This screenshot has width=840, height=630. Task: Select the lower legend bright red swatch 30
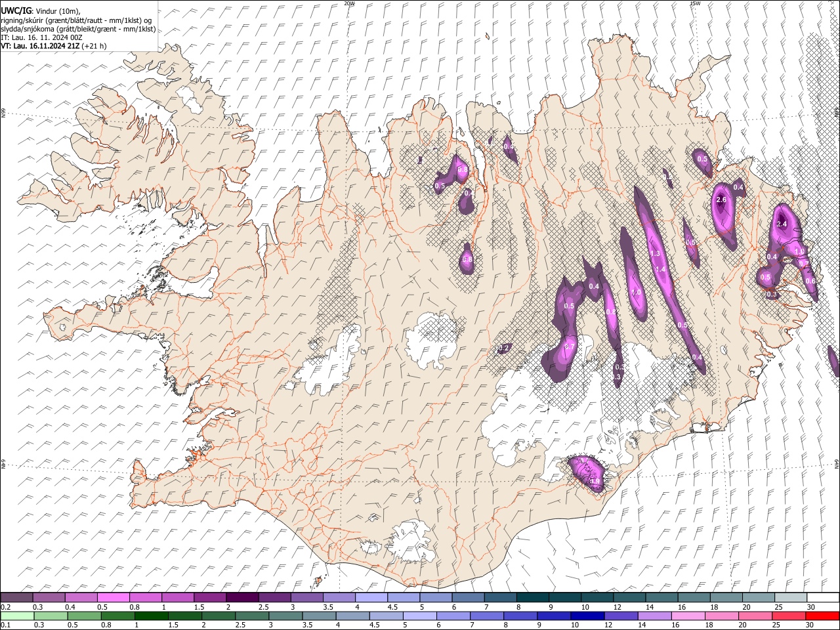(x=822, y=616)
